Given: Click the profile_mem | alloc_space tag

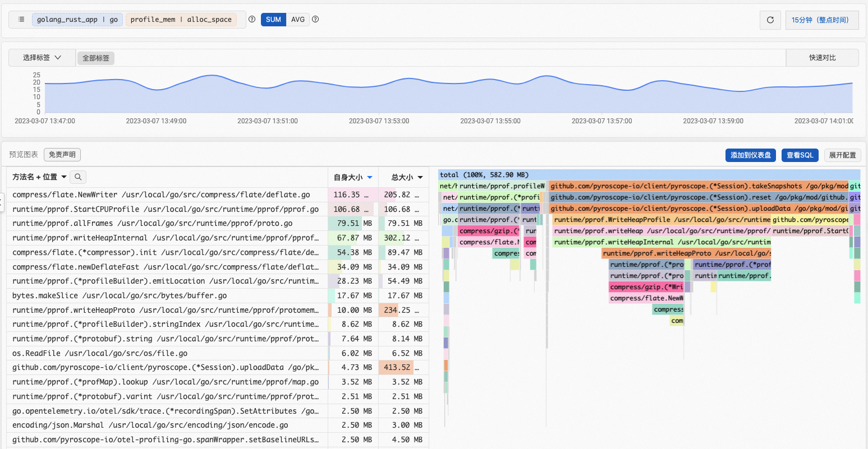Looking at the screenshot, I should [x=181, y=20].
